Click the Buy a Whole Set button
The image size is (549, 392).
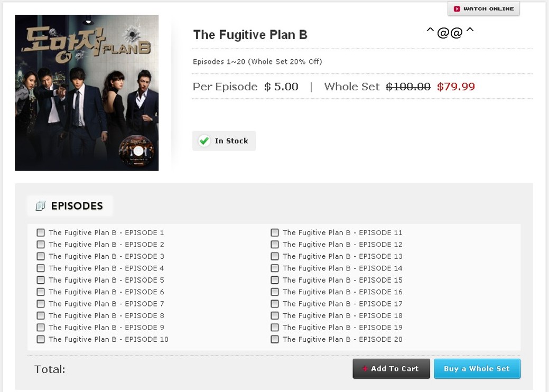click(x=477, y=369)
